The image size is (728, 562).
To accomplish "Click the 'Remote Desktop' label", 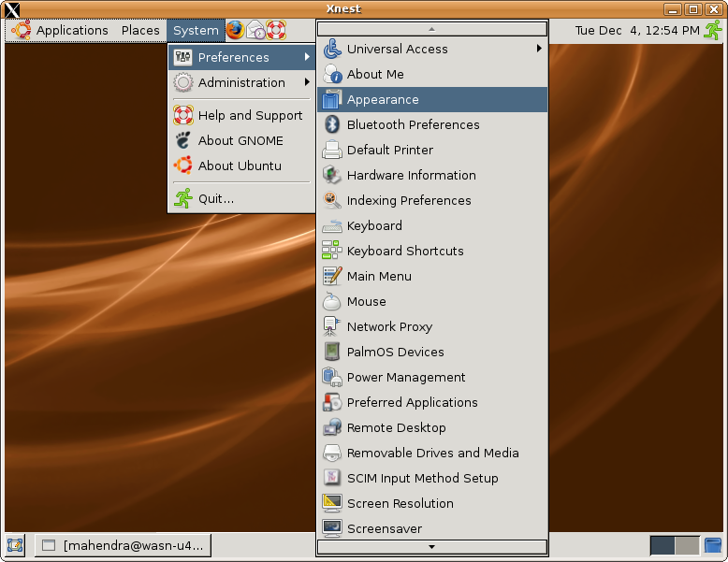I will tap(396, 428).
